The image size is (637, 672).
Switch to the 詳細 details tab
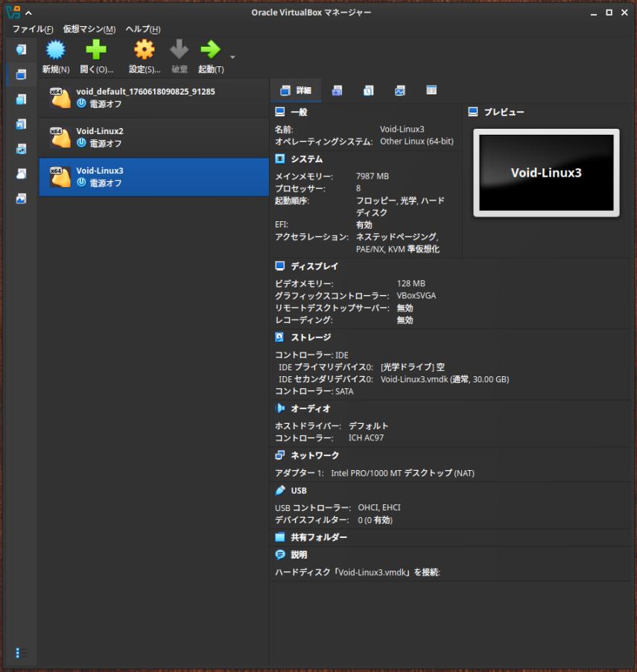click(296, 90)
